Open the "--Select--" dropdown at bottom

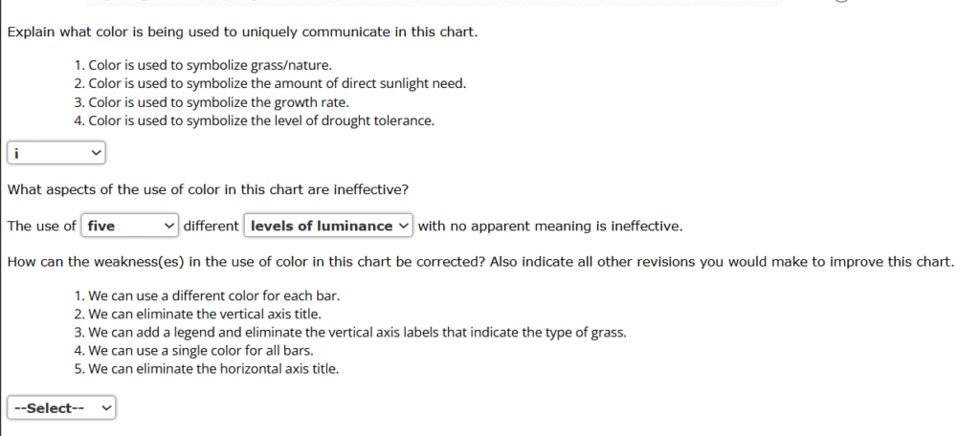(61, 408)
